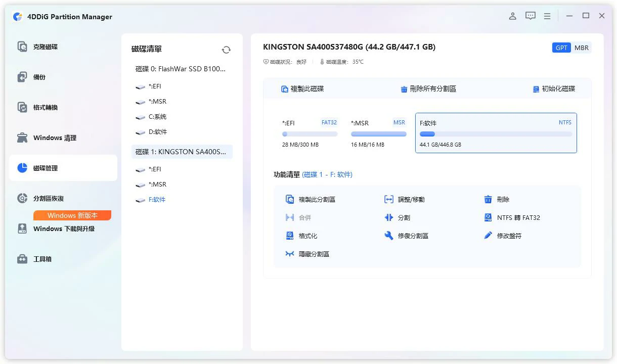Click the format disk icon
Screen dimensions: 617x364
pos(290,236)
